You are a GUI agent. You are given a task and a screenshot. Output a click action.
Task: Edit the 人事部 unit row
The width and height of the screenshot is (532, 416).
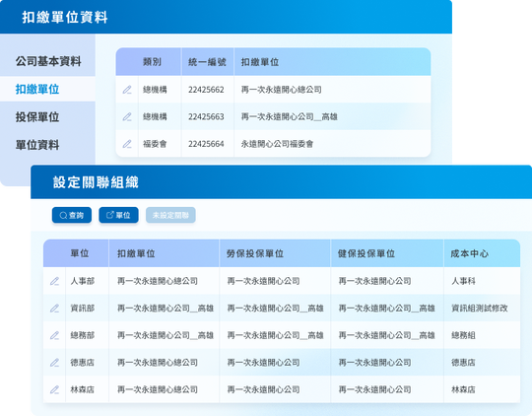(x=54, y=281)
